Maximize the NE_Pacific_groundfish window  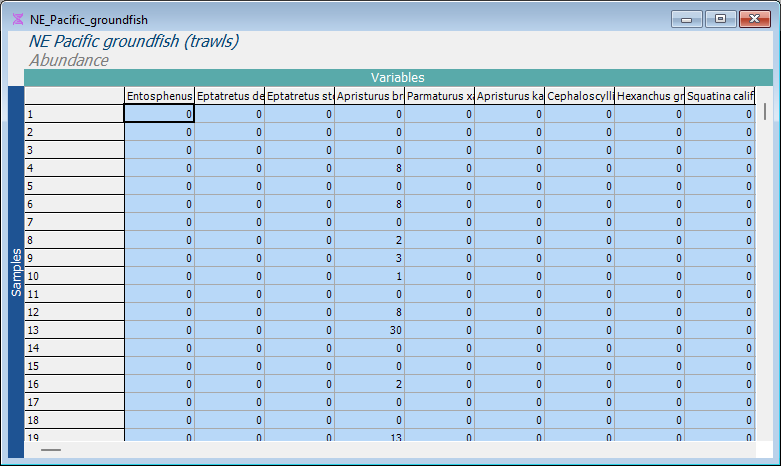click(x=719, y=19)
